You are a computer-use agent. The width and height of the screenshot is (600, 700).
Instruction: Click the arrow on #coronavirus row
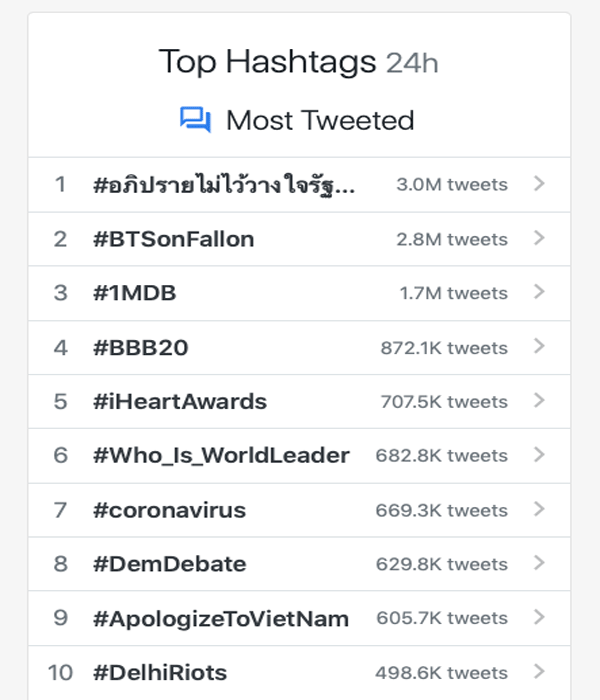point(539,509)
